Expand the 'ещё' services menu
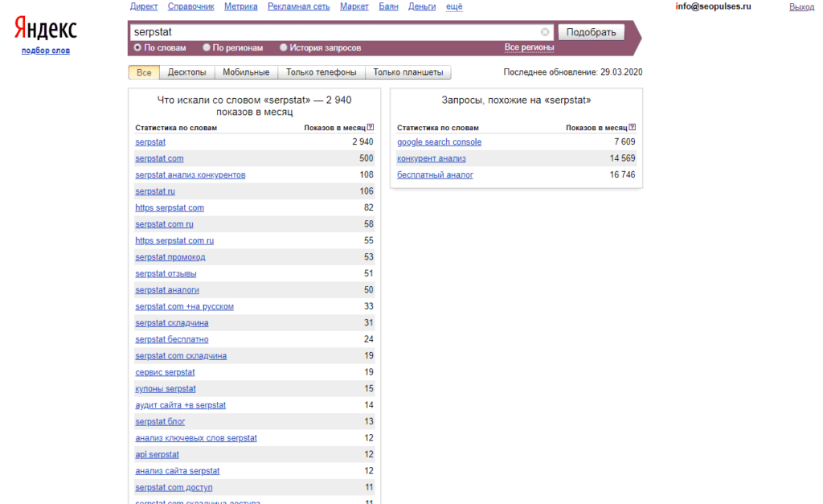This screenshot has width=823, height=504. [454, 6]
